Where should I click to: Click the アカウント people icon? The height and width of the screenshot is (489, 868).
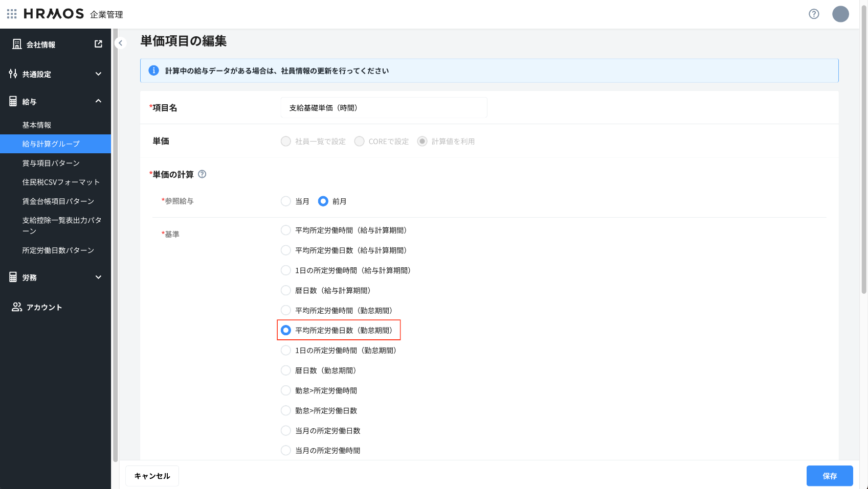pos(17,307)
